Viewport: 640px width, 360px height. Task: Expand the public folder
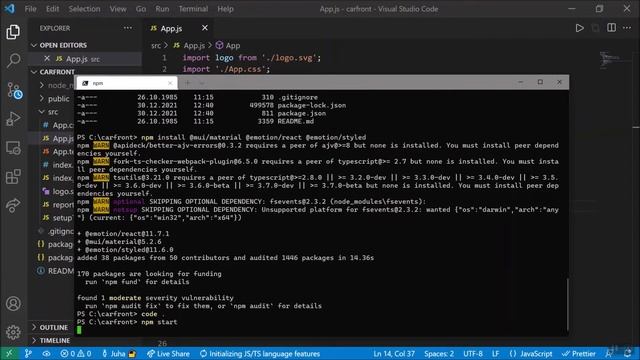[55, 98]
